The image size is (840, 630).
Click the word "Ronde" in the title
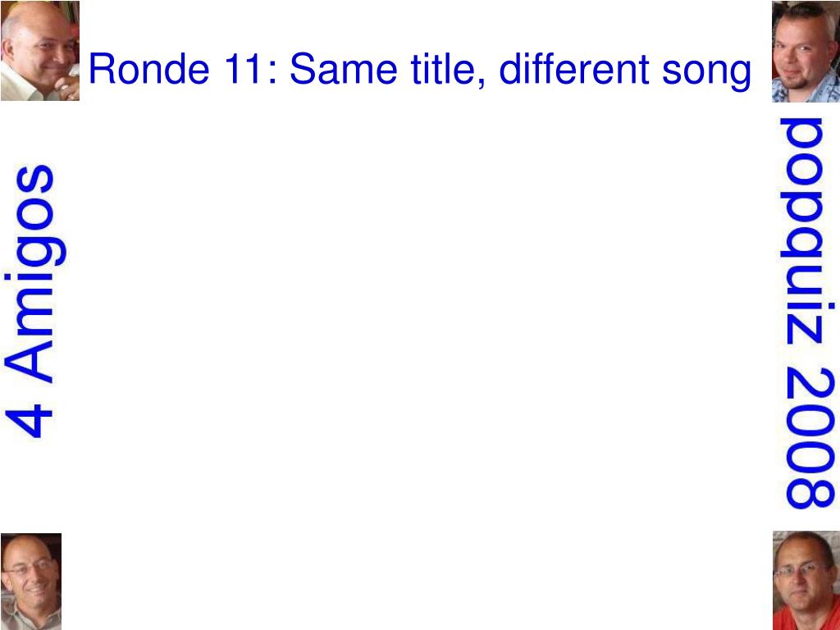coord(149,69)
